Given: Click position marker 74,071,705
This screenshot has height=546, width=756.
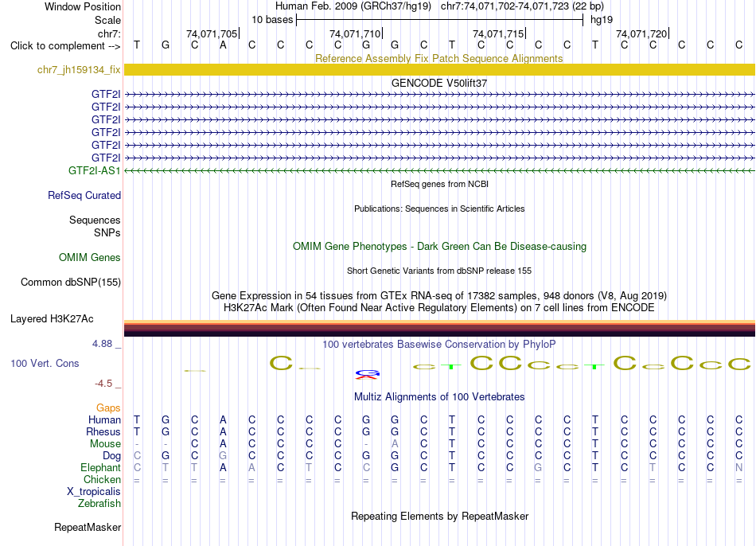Looking at the screenshot, I should [212, 33].
